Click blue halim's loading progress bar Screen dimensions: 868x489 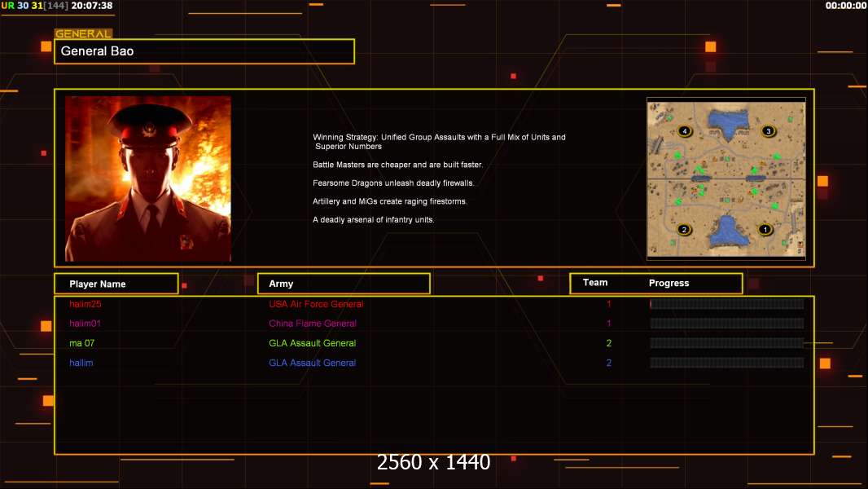click(x=727, y=363)
